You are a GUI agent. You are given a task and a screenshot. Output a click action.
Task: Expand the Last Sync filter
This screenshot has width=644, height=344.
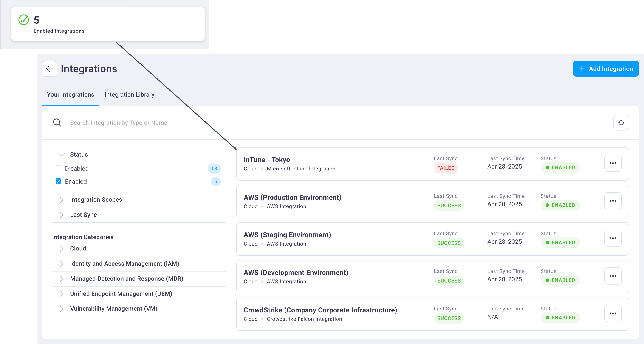62,214
